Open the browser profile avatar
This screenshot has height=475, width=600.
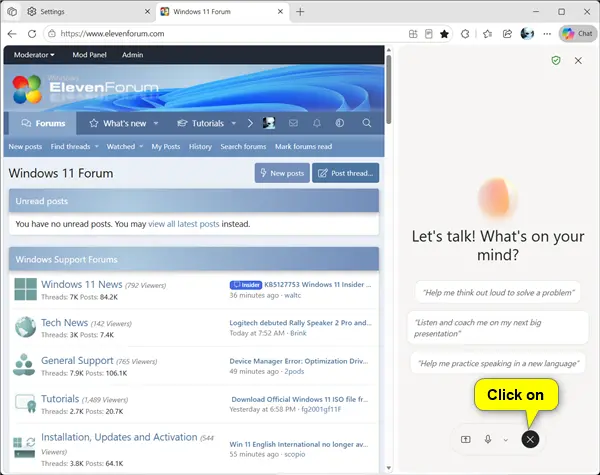click(527, 34)
